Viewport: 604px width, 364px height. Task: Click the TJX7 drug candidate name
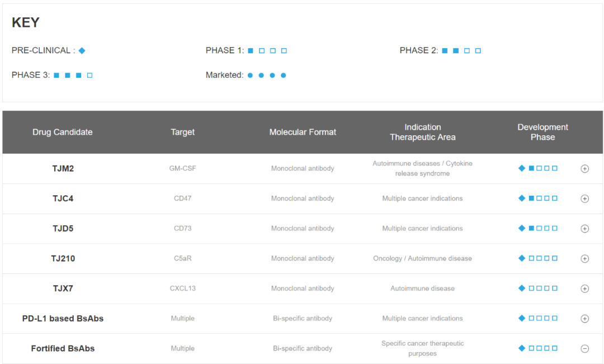[63, 289]
